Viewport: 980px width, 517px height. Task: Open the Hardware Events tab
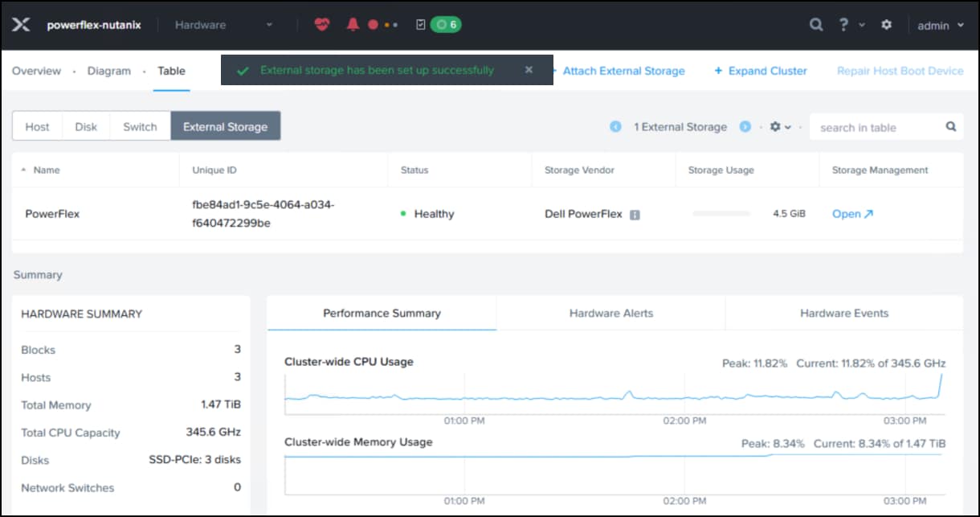(844, 313)
